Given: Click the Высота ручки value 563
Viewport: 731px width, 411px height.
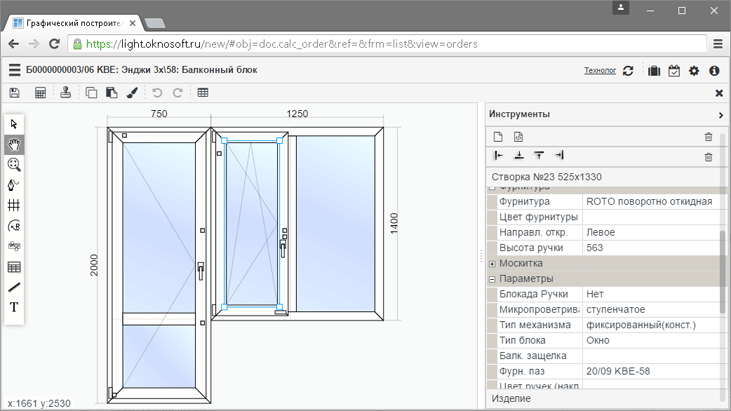Looking at the screenshot, I should (648, 248).
